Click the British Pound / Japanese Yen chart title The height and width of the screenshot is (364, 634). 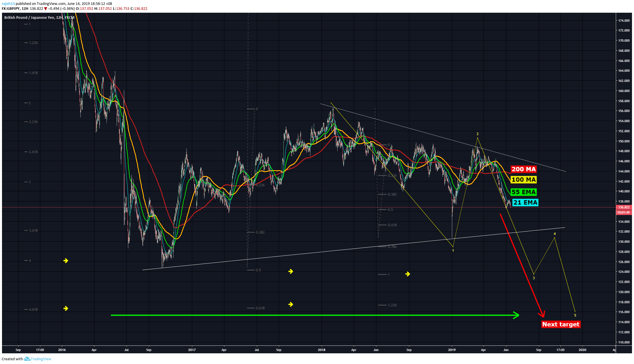tap(39, 18)
